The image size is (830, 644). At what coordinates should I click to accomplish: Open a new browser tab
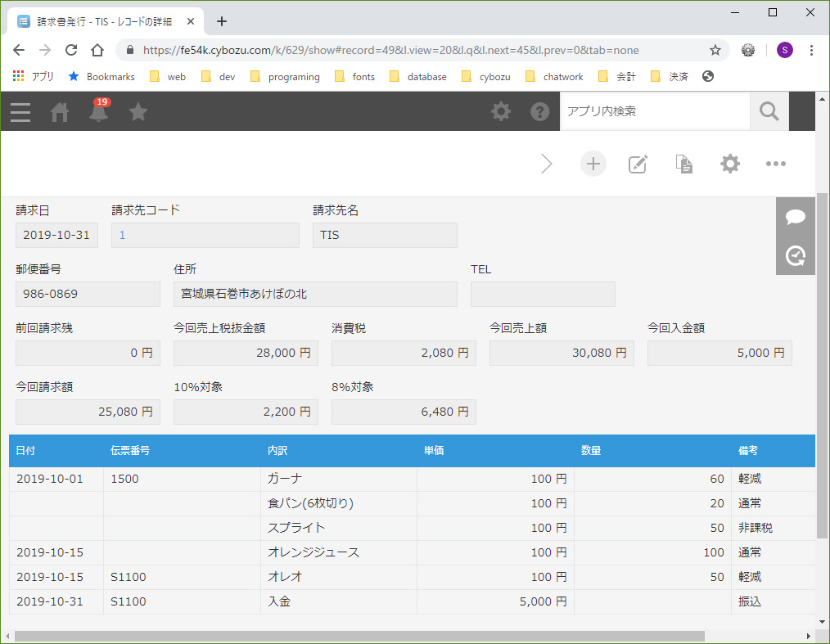click(222, 22)
